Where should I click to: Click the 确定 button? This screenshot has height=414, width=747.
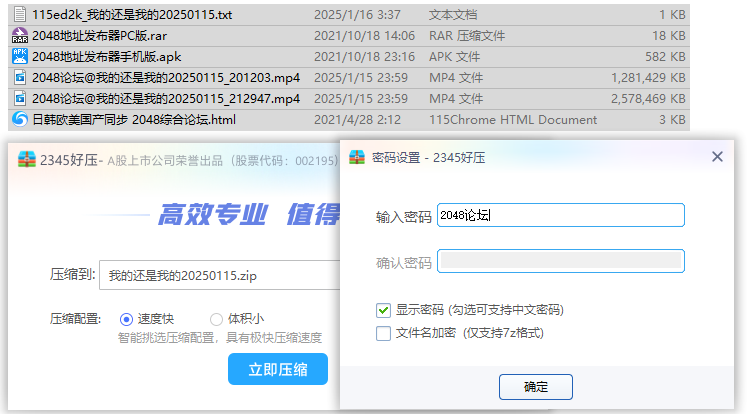point(535,387)
